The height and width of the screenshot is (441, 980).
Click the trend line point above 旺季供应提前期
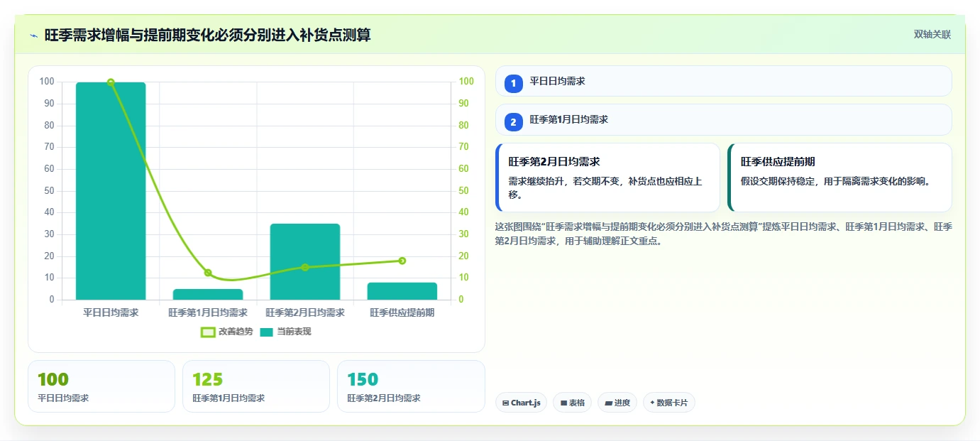pyautogui.click(x=402, y=261)
